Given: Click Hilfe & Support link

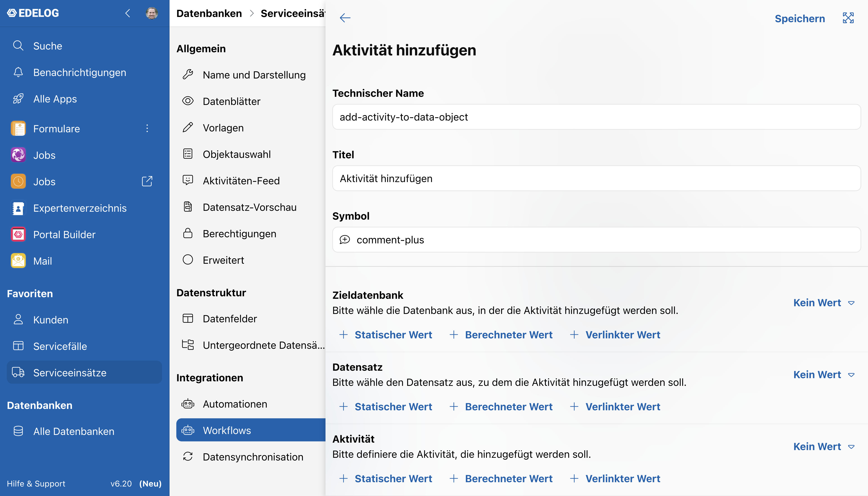Looking at the screenshot, I should (x=36, y=483).
